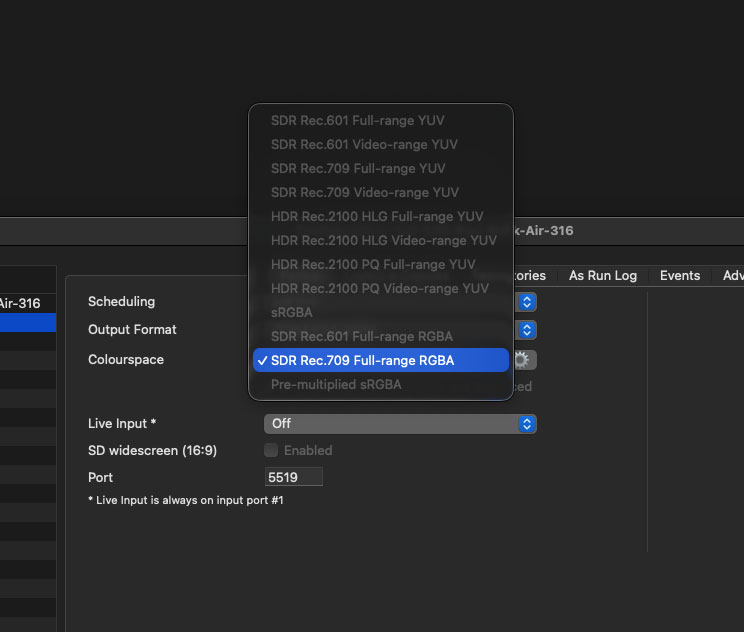Open the Scheduling dropdown arrows
This screenshot has width=744, height=632.
point(527,301)
